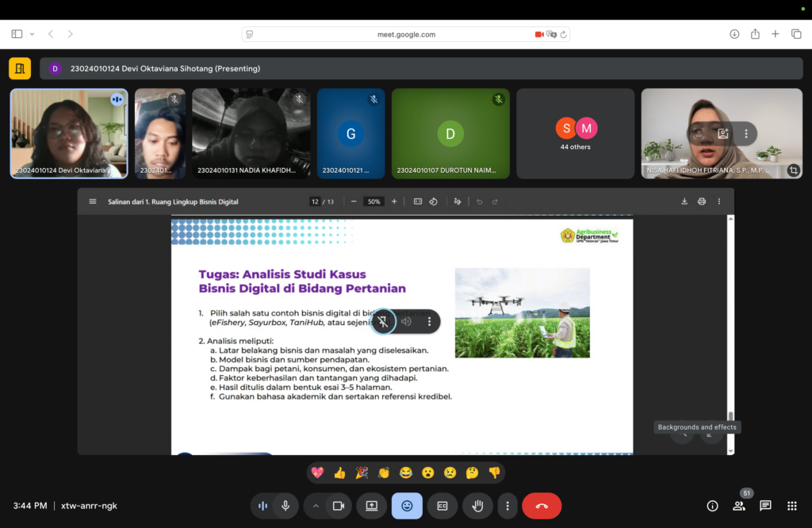Image resolution: width=812 pixels, height=528 pixels.
Task: Crop the self-view tile
Action: click(793, 170)
